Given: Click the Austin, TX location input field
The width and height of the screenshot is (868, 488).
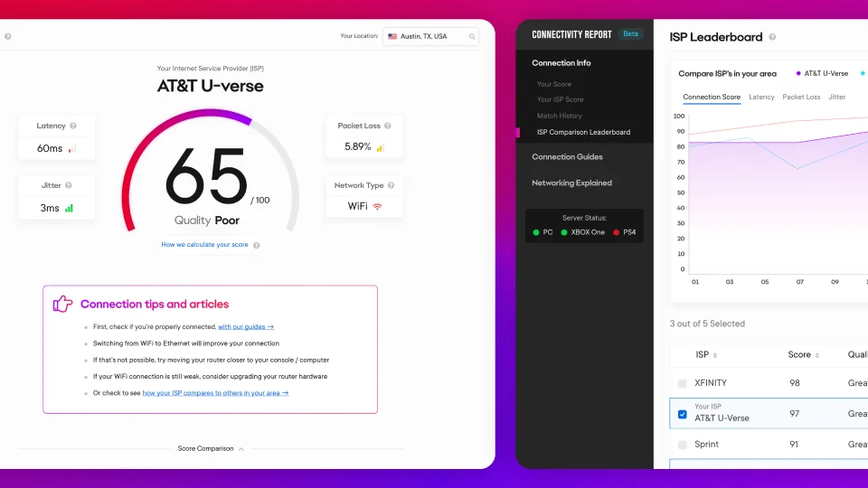Looking at the screenshot, I should [425, 36].
